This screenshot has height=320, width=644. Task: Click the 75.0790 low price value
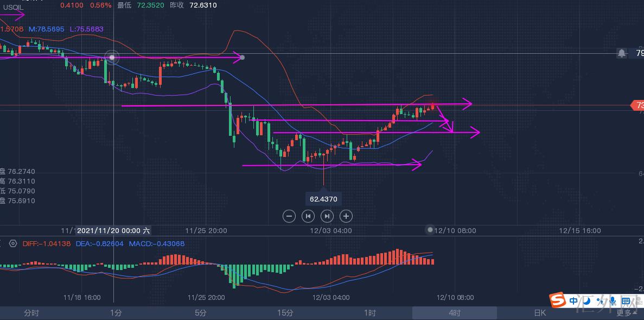coord(21,191)
